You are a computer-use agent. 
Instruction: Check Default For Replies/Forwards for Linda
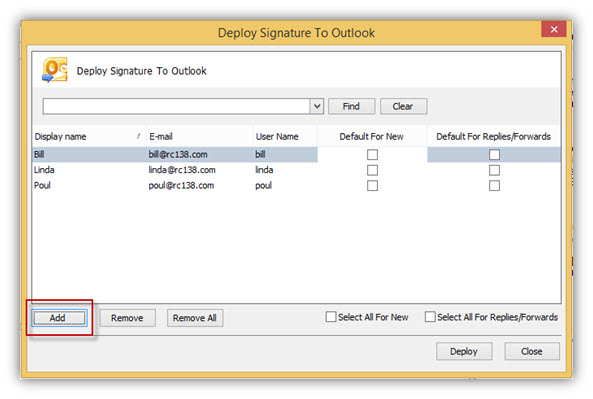coord(494,170)
